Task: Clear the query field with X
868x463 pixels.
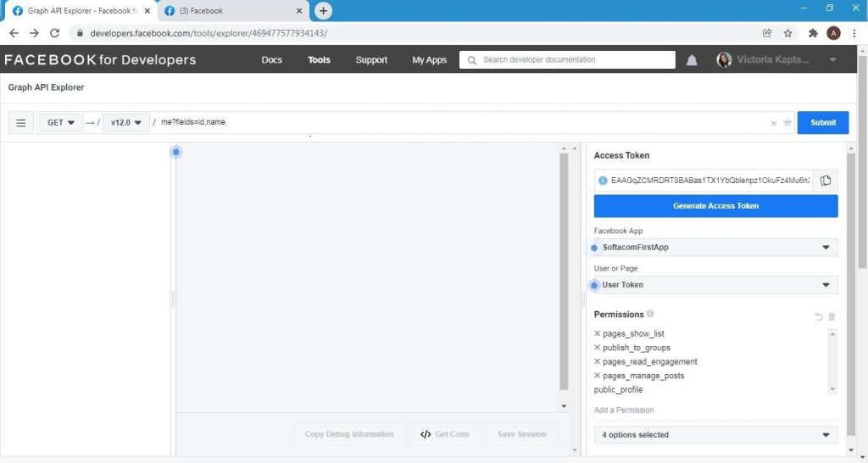Action: [773, 123]
